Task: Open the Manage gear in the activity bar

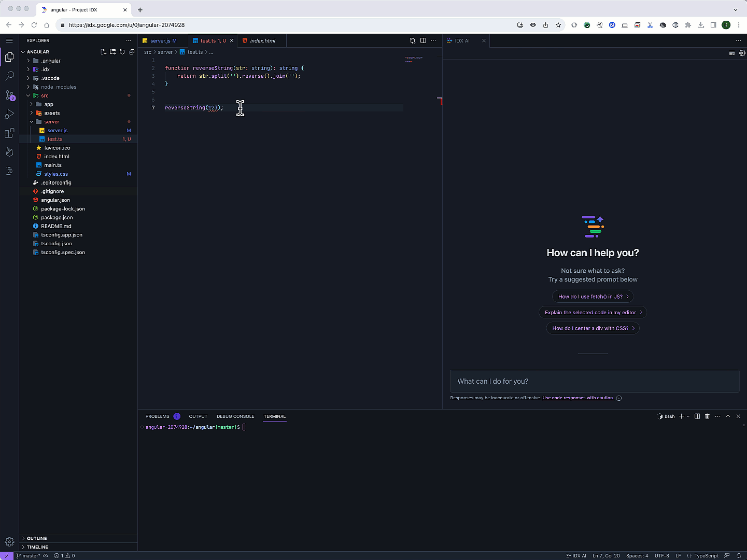Action: (x=9, y=542)
